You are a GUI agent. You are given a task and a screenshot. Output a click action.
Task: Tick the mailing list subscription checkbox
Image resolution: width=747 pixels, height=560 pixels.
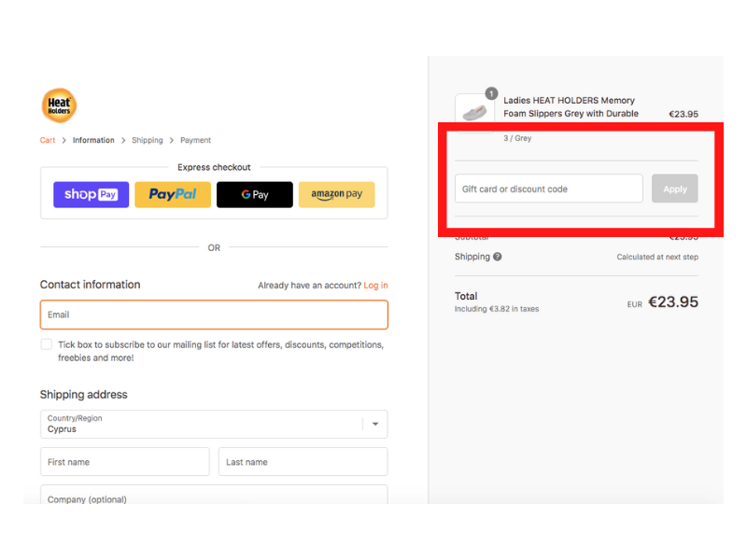(47, 344)
